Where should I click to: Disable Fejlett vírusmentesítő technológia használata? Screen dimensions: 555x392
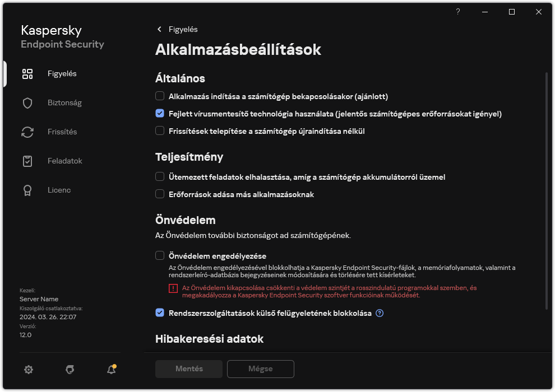(x=160, y=114)
